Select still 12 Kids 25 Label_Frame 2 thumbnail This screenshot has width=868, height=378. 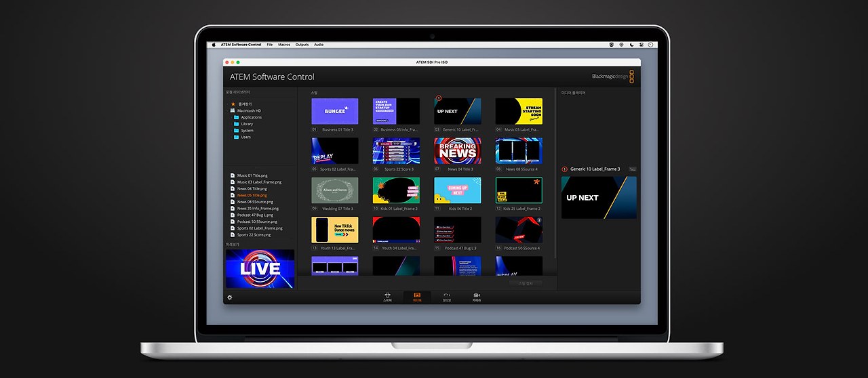[519, 190]
